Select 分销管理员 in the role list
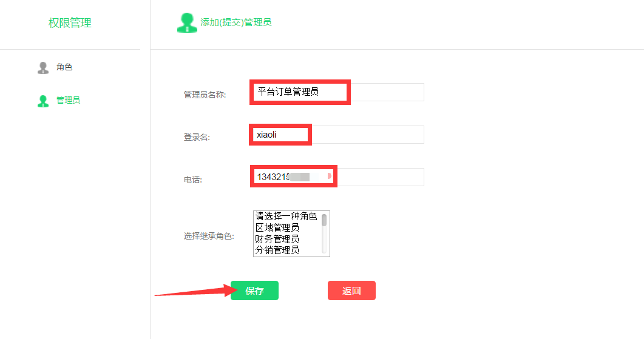The width and height of the screenshot is (644, 339). (x=286, y=250)
